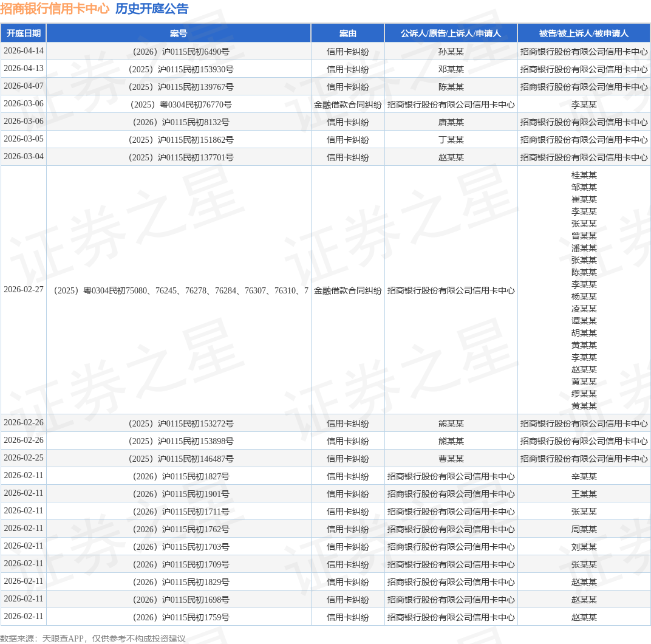Viewport: 651px width, 644px height.
Task: Click the date 2026-04-14
Action: pyautogui.click(x=24, y=50)
